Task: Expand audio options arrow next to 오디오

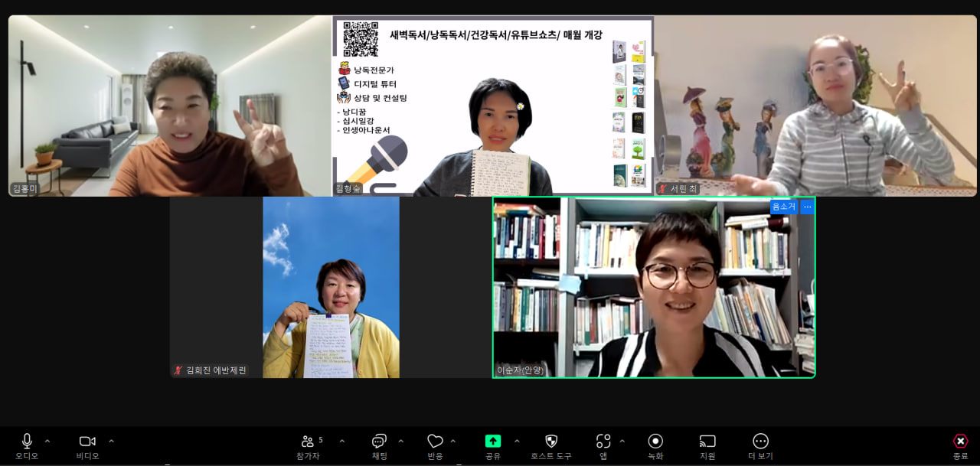Action: (x=47, y=441)
